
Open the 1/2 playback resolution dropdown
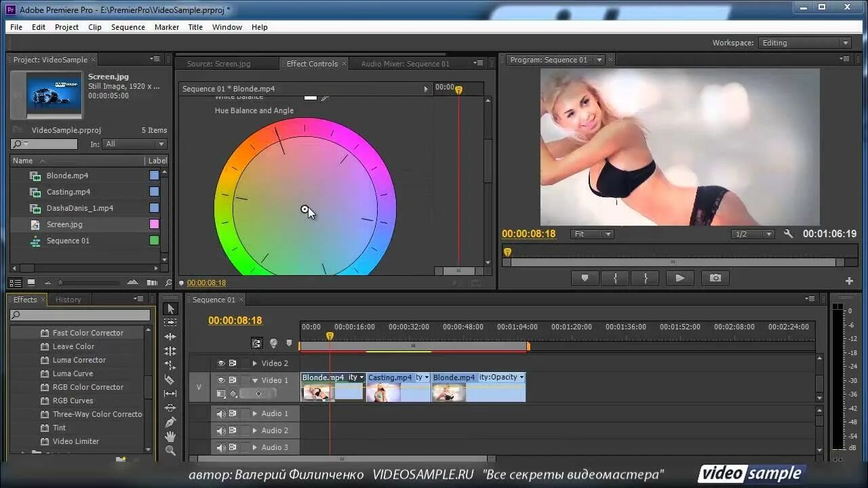tap(753, 234)
